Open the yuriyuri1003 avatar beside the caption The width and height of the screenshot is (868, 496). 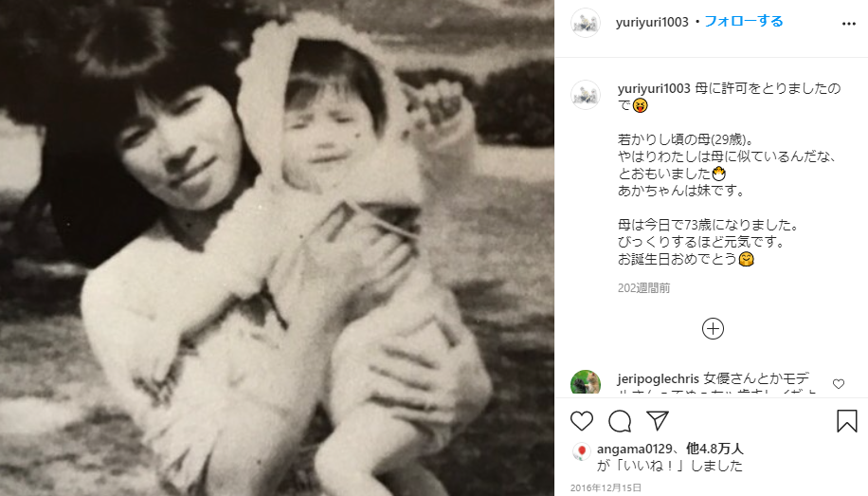585,95
